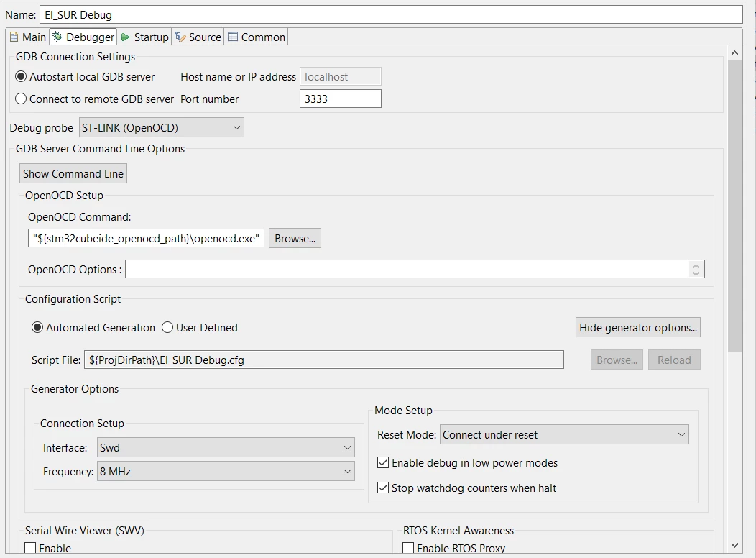This screenshot has width=756, height=558.
Task: Open the Reset Mode dropdown
Action: 564,434
